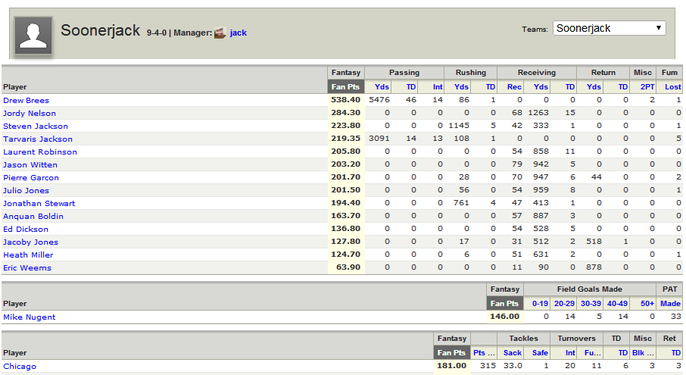
Task: Open manager jack's profile link
Action: point(238,33)
